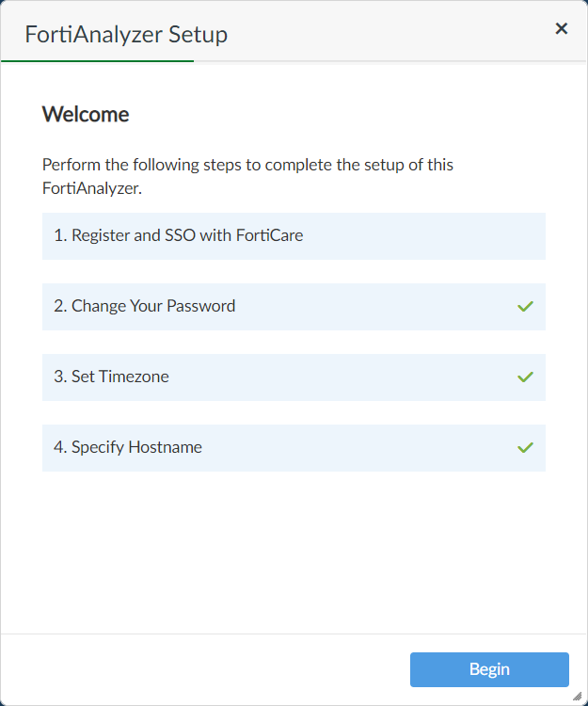
Task: Click the number 4 of the Hostname step
Action: coord(59,447)
